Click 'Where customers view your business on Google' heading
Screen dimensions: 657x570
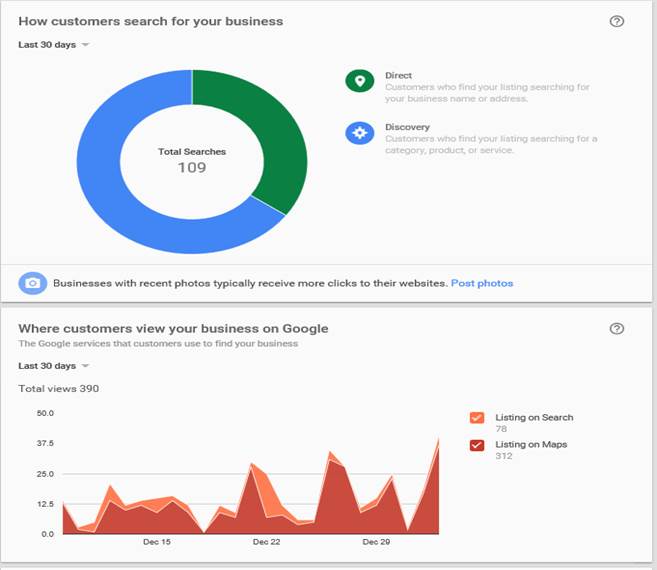[173, 329]
